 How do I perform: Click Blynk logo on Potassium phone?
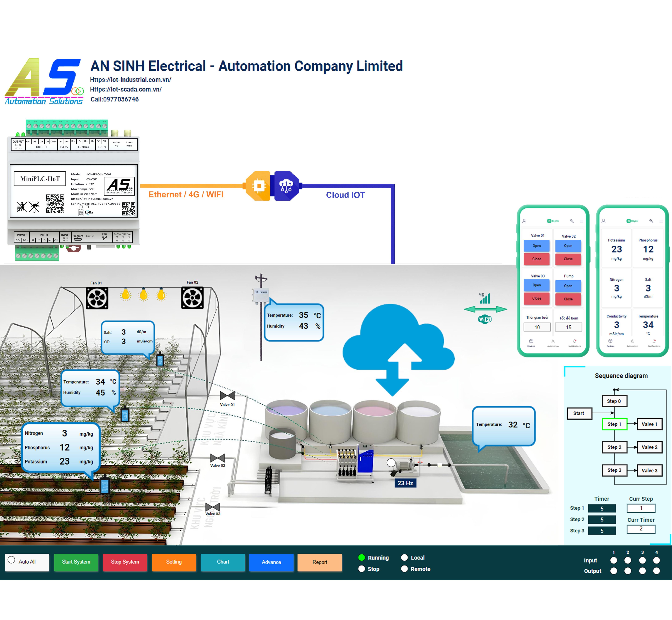tap(632, 221)
